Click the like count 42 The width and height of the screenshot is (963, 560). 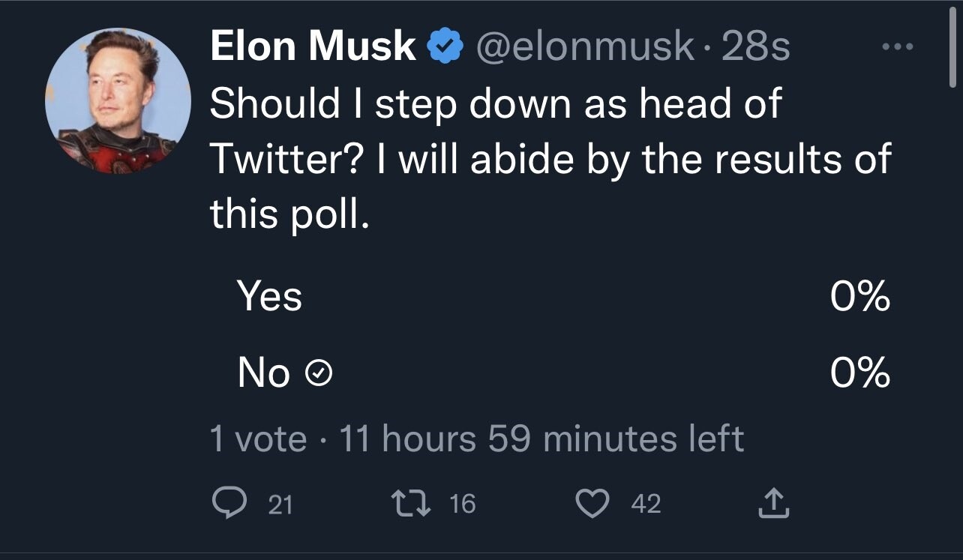(646, 505)
